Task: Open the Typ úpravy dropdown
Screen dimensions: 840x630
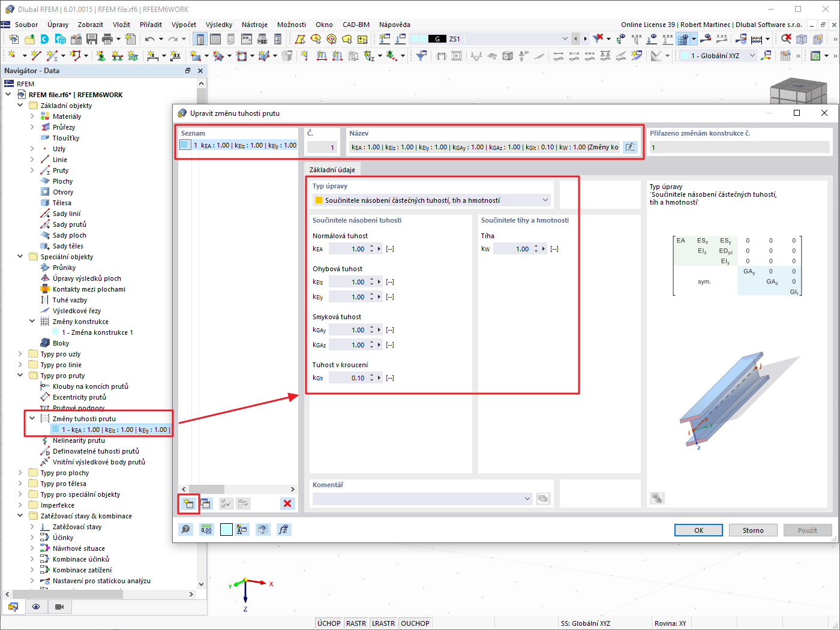Action: [545, 200]
